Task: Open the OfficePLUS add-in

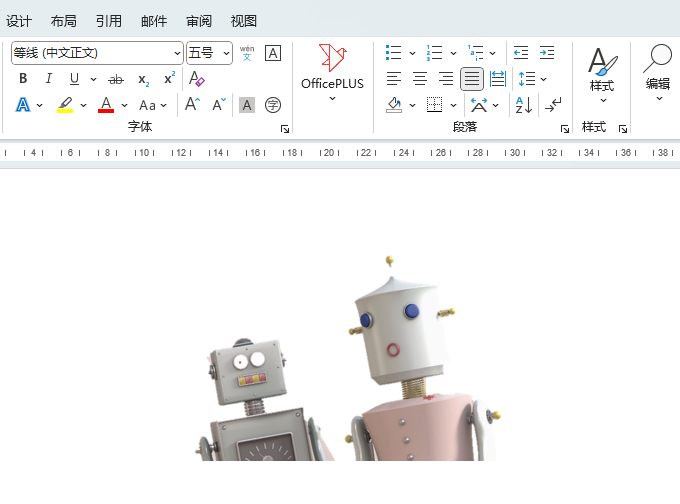Action: click(332, 73)
